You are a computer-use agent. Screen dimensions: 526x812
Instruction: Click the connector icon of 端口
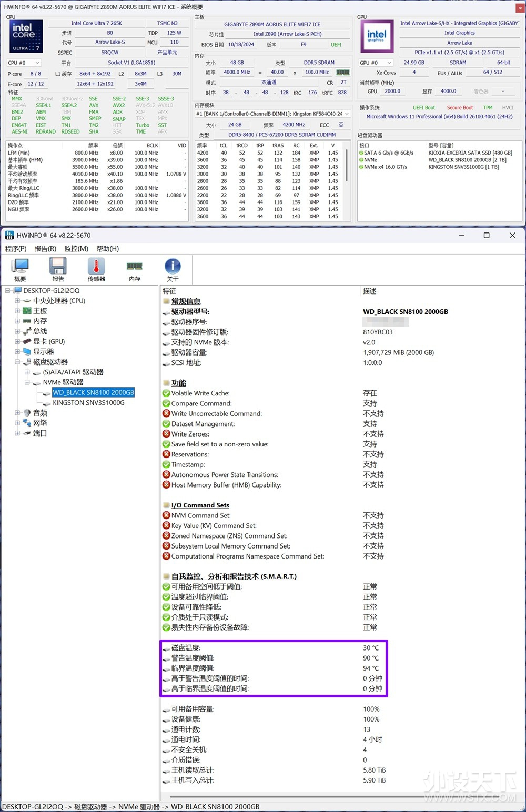pyautogui.click(x=27, y=433)
